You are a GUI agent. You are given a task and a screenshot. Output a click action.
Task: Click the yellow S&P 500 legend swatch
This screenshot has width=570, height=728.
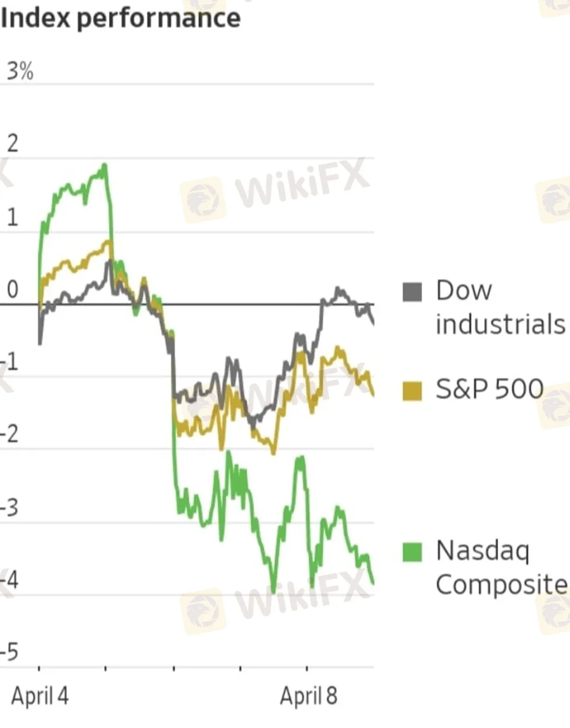point(412,391)
